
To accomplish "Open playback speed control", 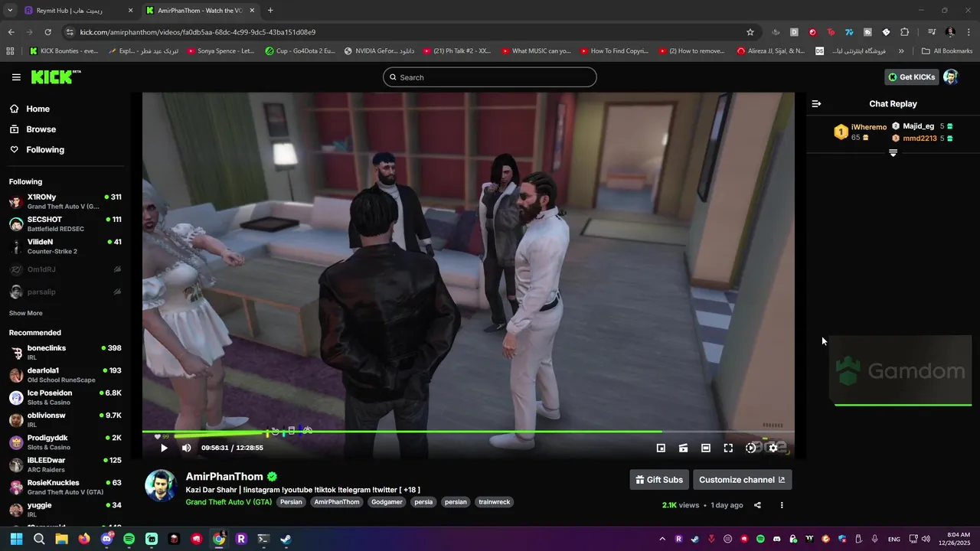I will click(x=751, y=448).
